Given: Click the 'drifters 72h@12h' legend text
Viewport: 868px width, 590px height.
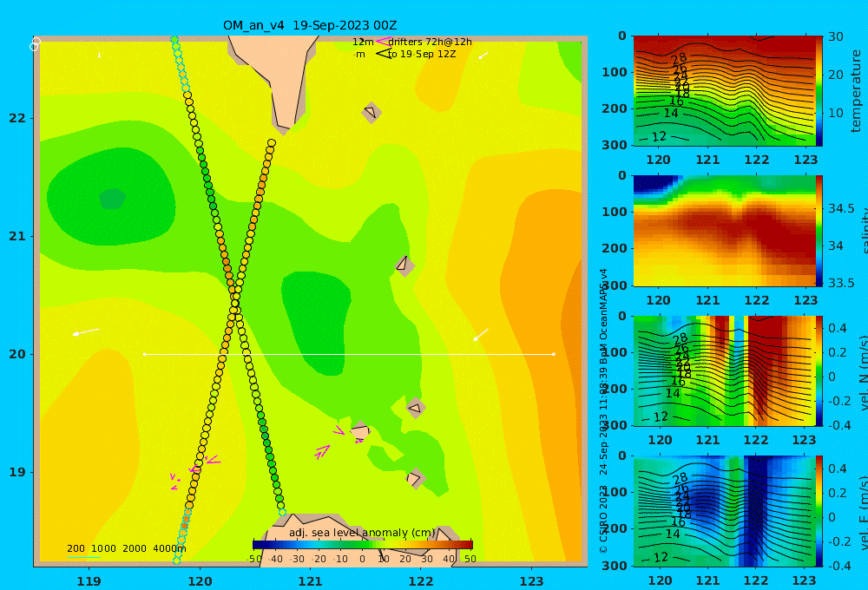Looking at the screenshot, I should coord(430,42).
